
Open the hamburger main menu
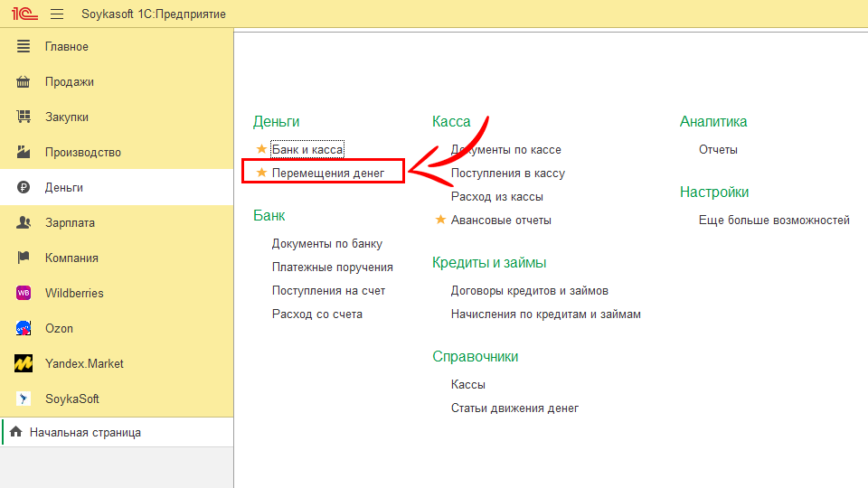point(57,14)
